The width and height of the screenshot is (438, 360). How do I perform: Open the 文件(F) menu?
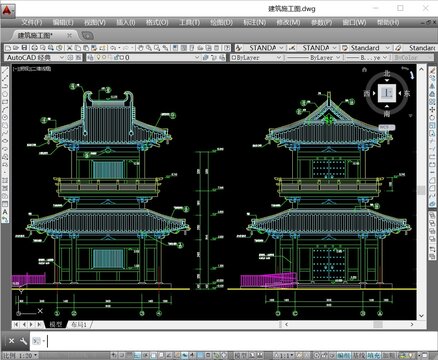(32, 22)
